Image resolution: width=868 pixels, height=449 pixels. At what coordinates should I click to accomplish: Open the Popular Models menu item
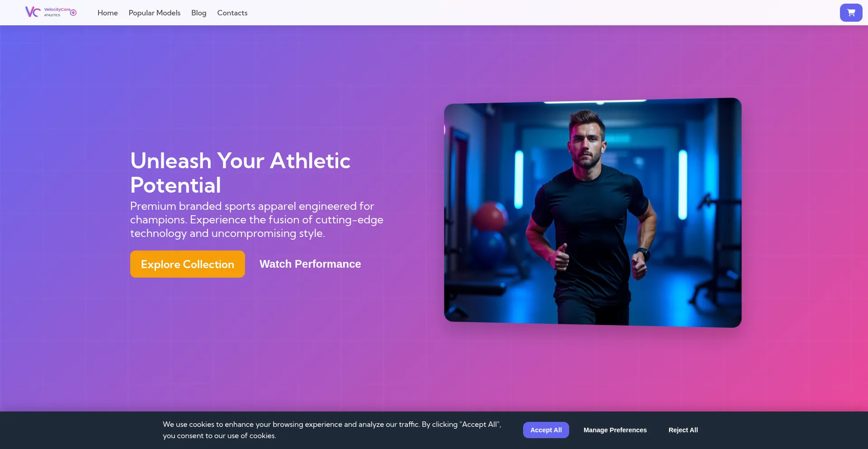point(155,13)
